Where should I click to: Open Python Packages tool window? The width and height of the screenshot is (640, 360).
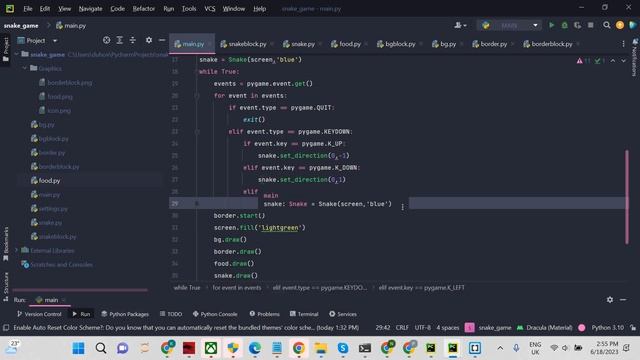coord(125,314)
